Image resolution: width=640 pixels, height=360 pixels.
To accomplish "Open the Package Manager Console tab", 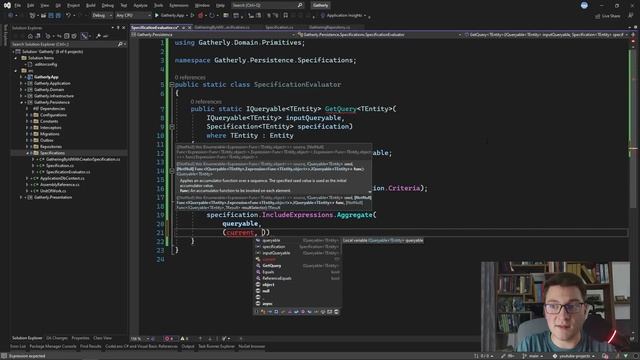I will (x=53, y=347).
